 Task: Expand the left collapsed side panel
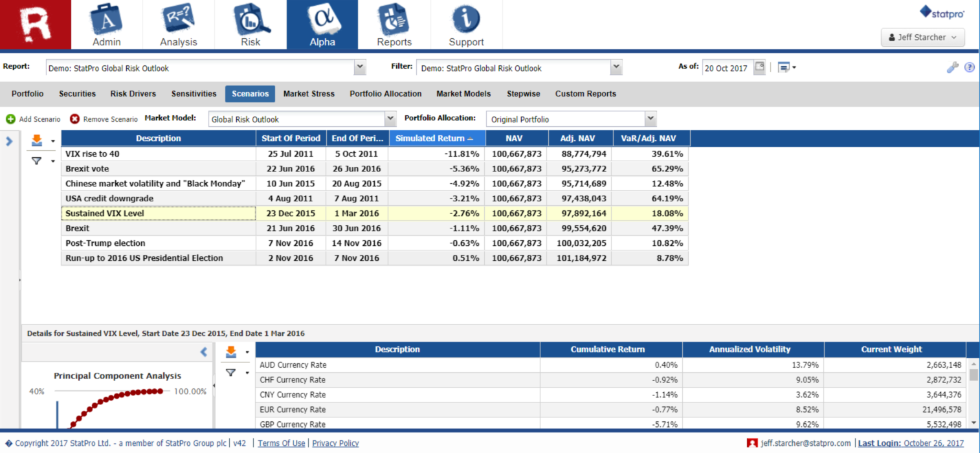[9, 140]
